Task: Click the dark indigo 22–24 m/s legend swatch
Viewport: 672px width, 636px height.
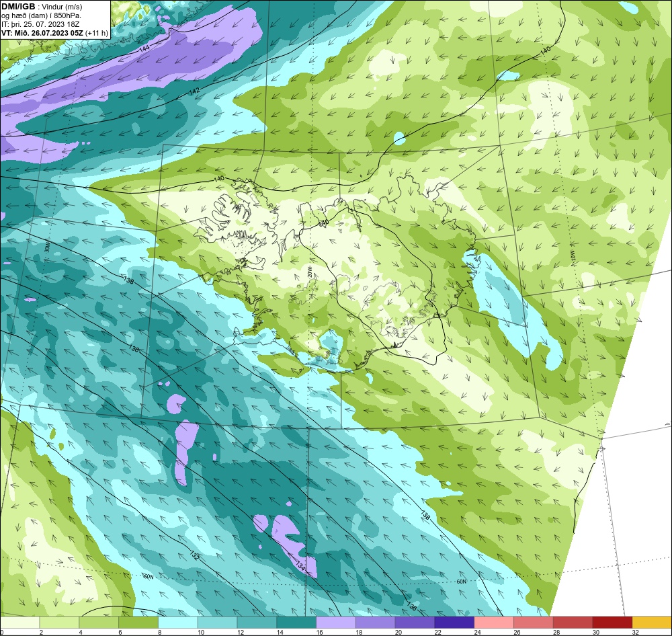Action: 454,623
